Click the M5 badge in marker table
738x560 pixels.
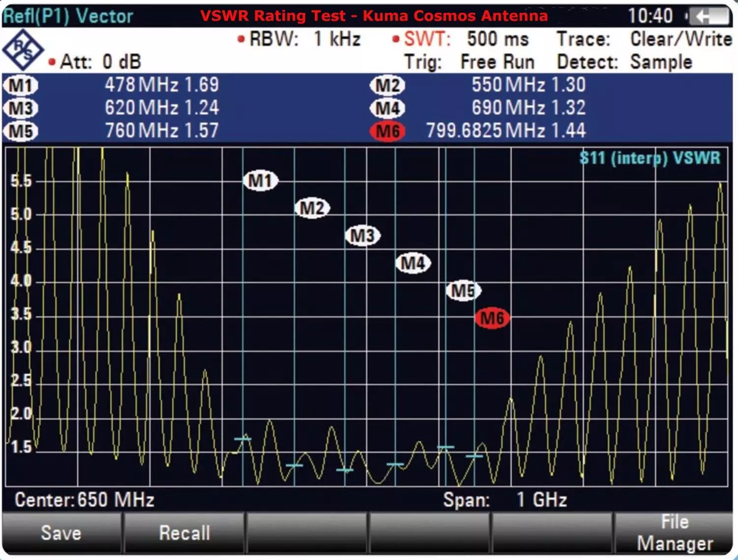pos(21,131)
